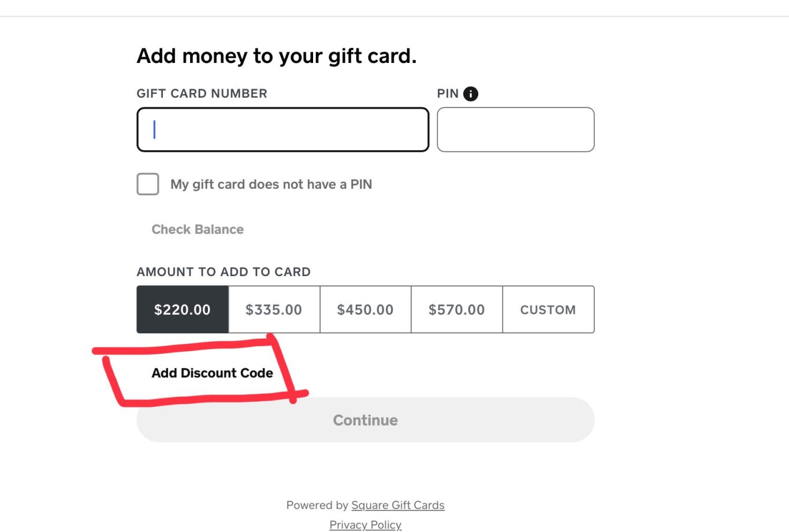Choose the CUSTOM amount option
This screenshot has height=532, width=789.
tap(548, 310)
